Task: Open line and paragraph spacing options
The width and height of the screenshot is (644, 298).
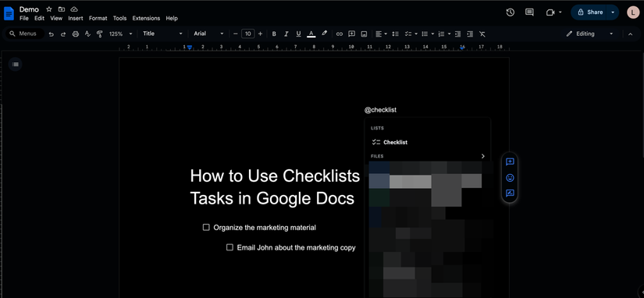Action: [396, 34]
